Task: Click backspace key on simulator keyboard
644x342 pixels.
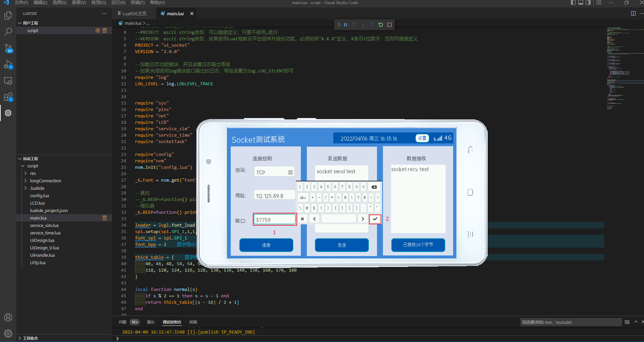Action: (374, 187)
